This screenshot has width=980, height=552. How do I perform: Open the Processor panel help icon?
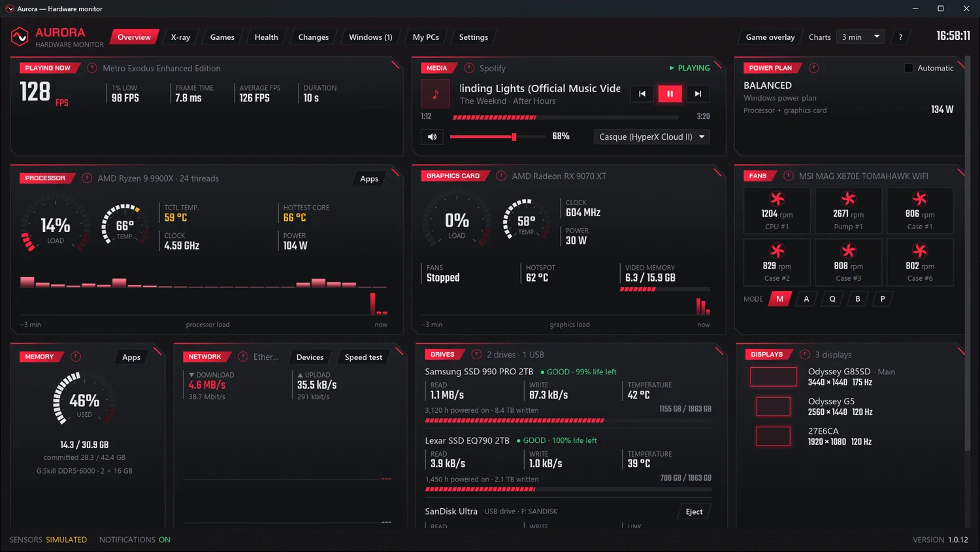coord(87,178)
